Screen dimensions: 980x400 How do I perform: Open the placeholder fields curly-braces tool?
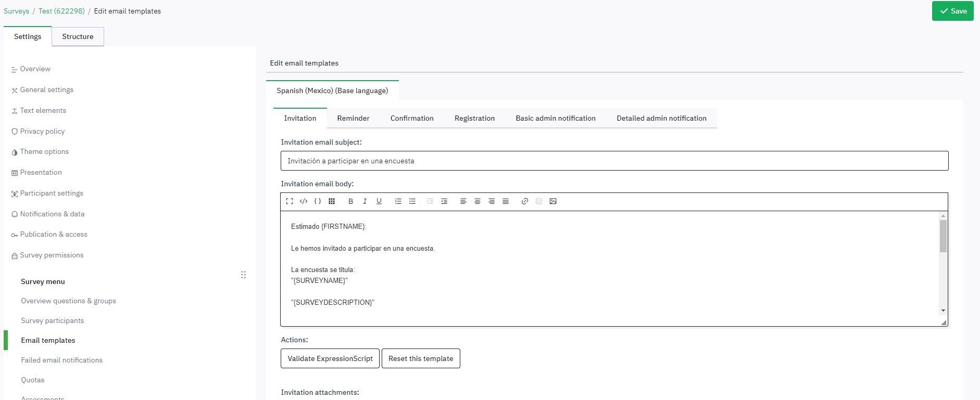click(318, 201)
